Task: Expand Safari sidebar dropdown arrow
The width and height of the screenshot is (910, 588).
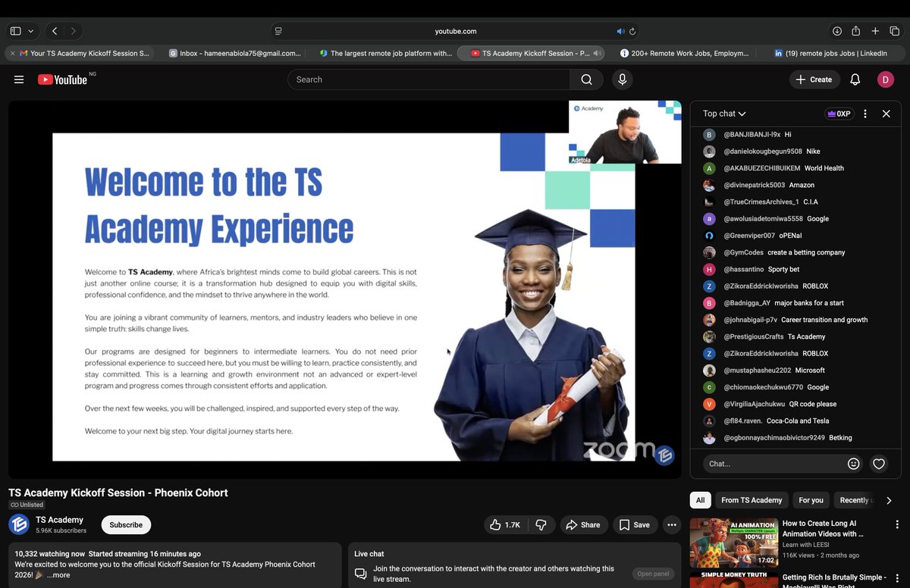Action: [31, 31]
